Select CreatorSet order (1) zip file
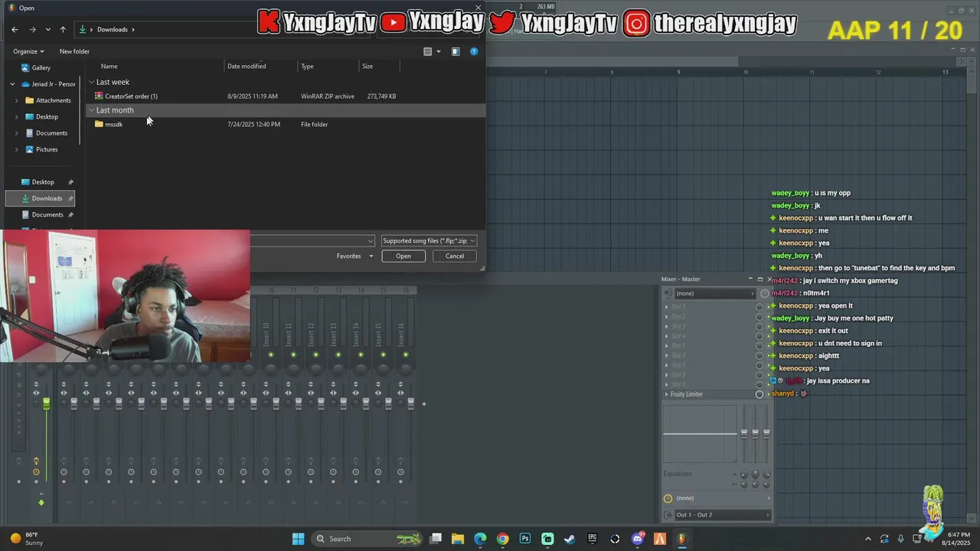980x551 pixels. [x=131, y=96]
